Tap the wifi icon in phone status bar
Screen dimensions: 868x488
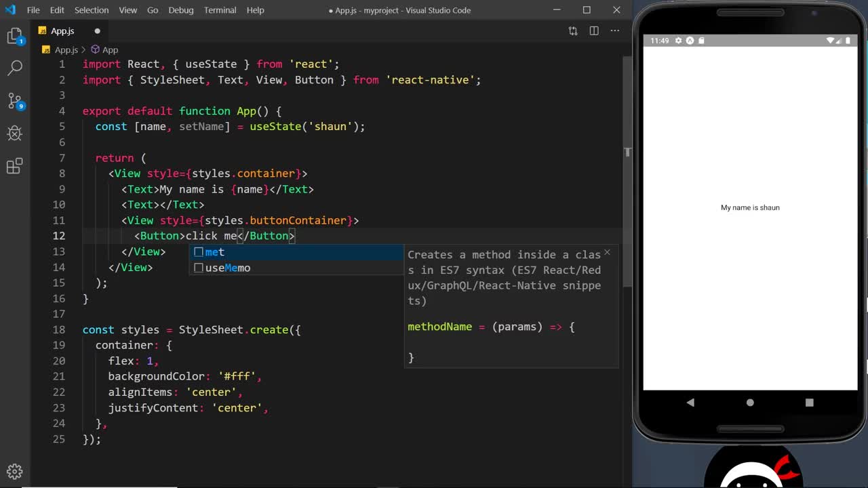coord(831,41)
